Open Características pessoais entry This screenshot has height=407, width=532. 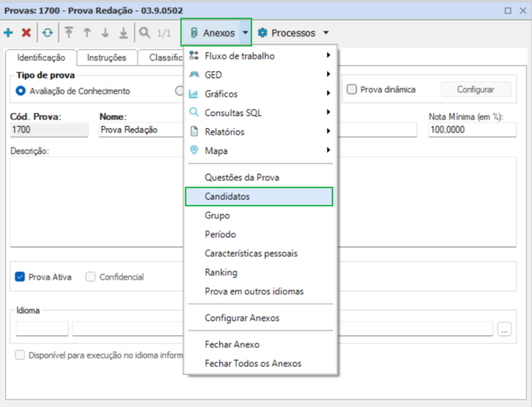coord(260,253)
